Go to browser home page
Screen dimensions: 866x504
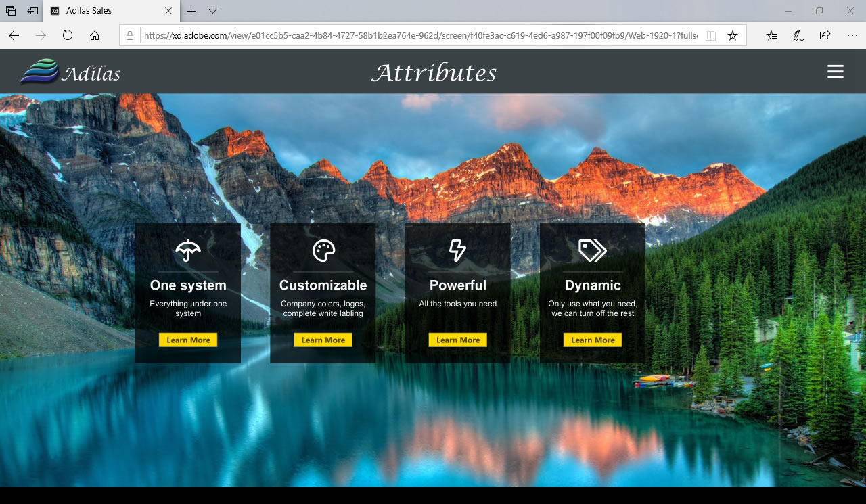pos(95,35)
